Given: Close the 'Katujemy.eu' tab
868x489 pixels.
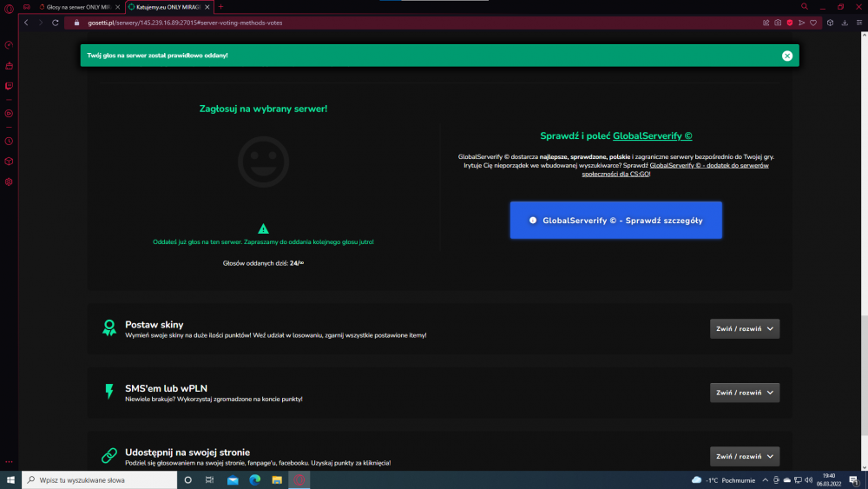Looking at the screenshot, I should 207,7.
